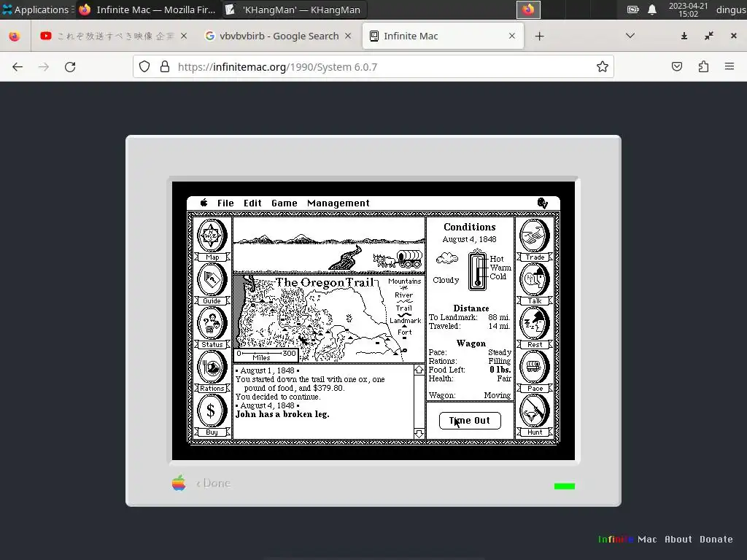This screenshot has width=747, height=560.
Task: Open the Apple menu in Mac menu bar
Action: click(204, 203)
